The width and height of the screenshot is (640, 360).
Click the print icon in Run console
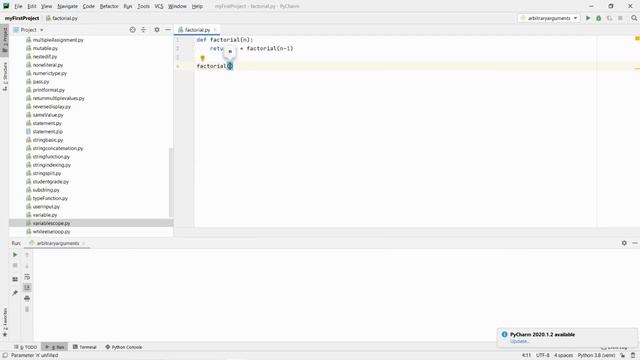[x=27, y=298]
